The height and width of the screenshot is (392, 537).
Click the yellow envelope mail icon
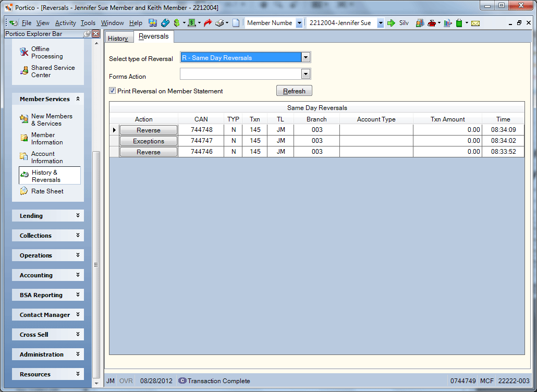475,23
